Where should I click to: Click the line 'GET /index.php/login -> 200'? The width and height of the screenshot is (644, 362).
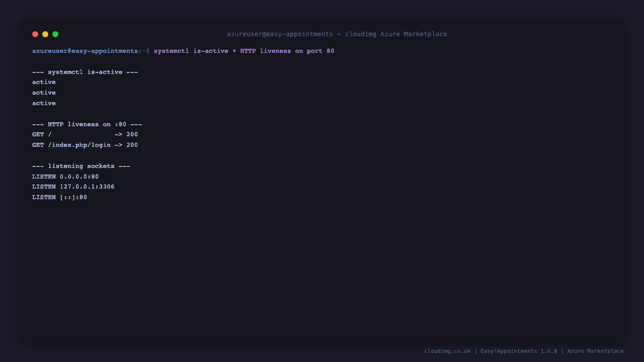pos(85,145)
